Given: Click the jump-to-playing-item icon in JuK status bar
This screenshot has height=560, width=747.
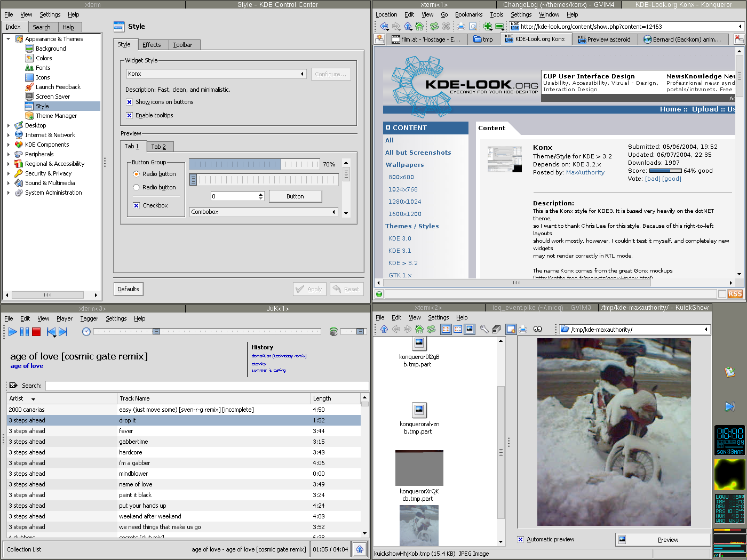Looking at the screenshot, I should point(360,549).
